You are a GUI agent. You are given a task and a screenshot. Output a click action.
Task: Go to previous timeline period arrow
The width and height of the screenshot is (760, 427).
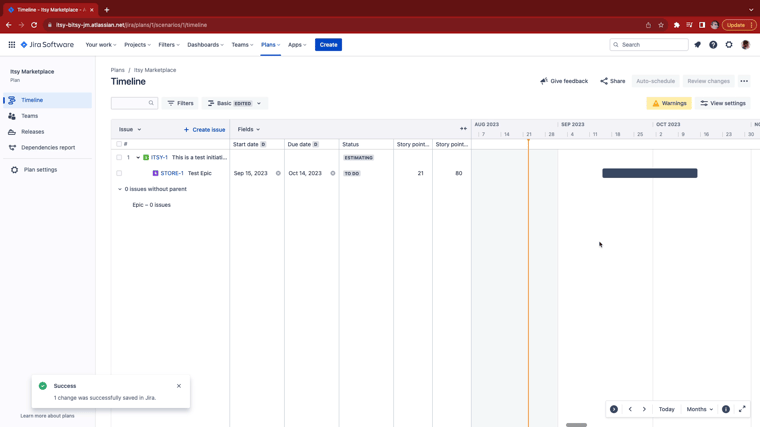[630, 409]
